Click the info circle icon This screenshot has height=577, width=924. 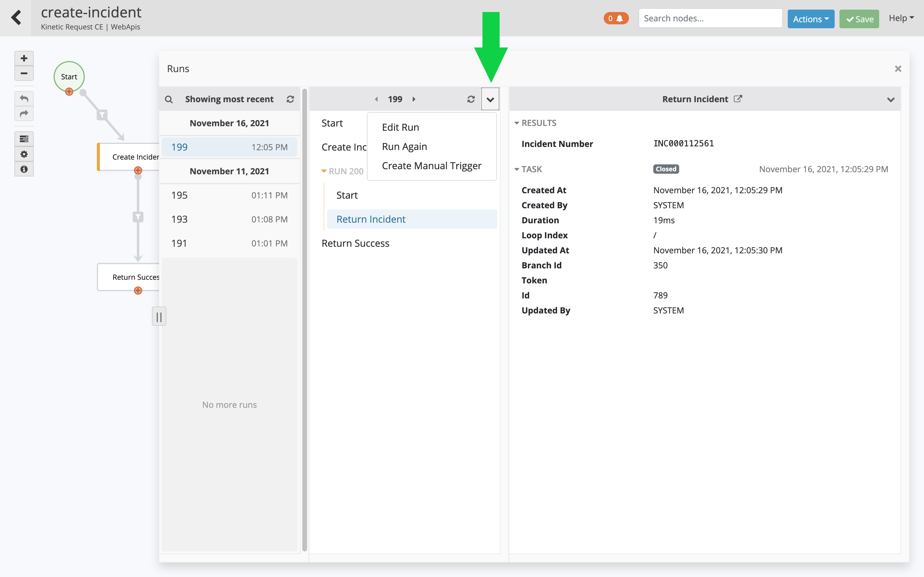tap(24, 169)
